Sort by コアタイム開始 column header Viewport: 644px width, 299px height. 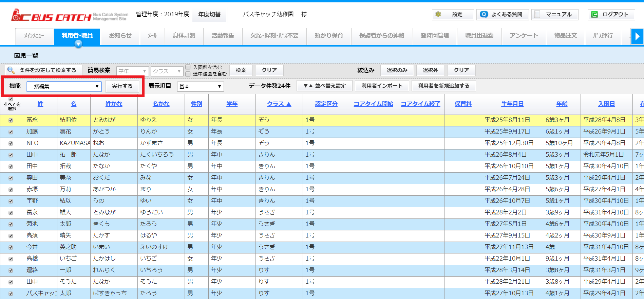pyautogui.click(x=373, y=104)
